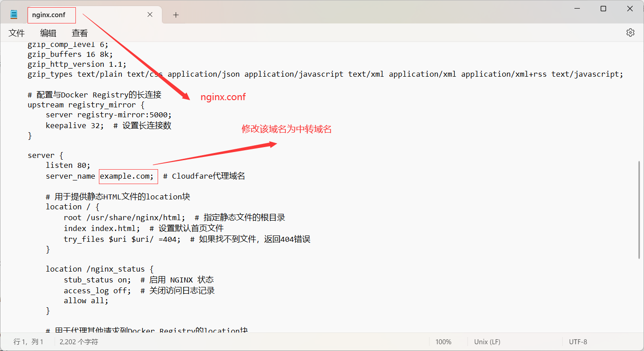Click the line 'server registry-mirror:5000;'
The height and width of the screenshot is (351, 644).
coord(109,115)
